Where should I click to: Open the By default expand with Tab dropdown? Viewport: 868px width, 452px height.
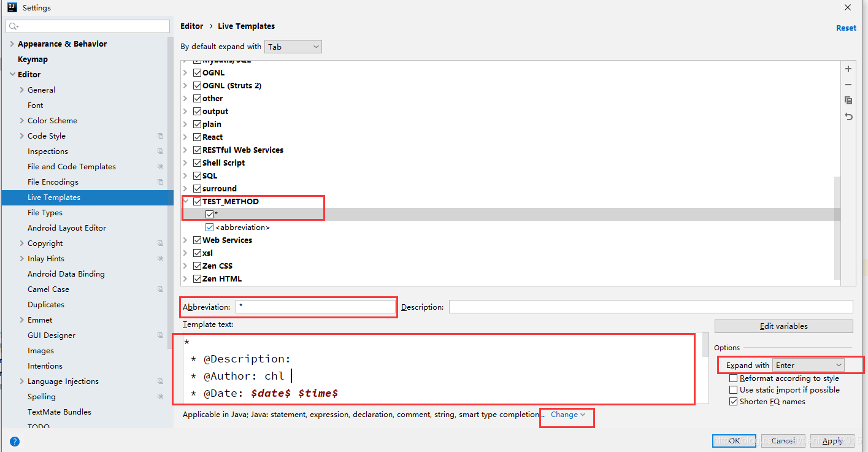click(x=293, y=47)
